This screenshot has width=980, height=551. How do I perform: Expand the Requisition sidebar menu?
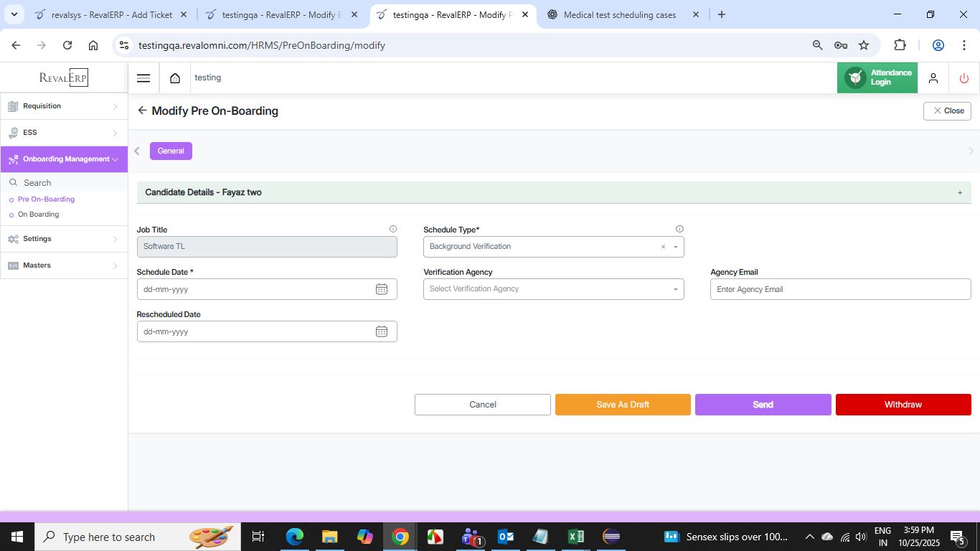click(64, 106)
